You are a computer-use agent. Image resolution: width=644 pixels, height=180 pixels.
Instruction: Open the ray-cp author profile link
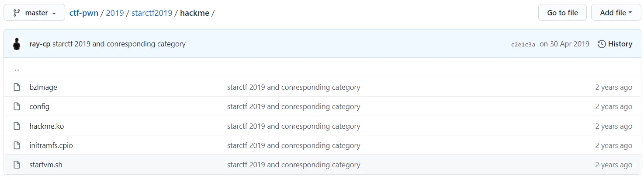[x=40, y=44]
